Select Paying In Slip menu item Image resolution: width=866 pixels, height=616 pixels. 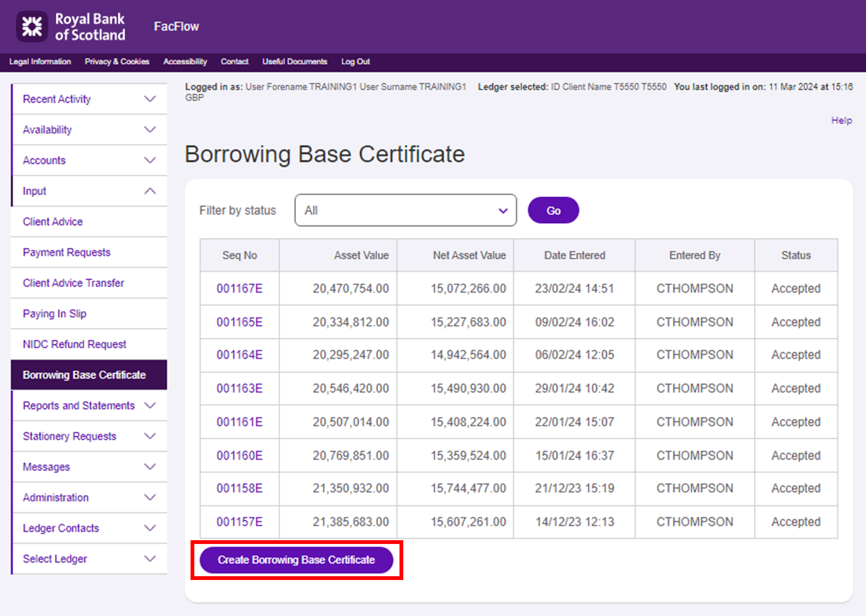[x=54, y=314]
